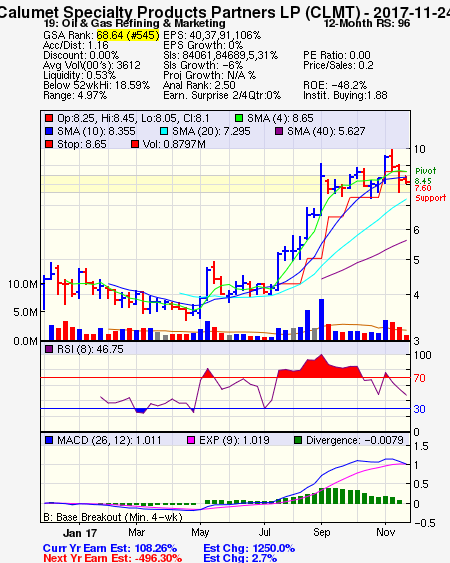The image size is (450, 563).
Task: Click the Est Chg: 2.7% text
Action: coord(240,558)
